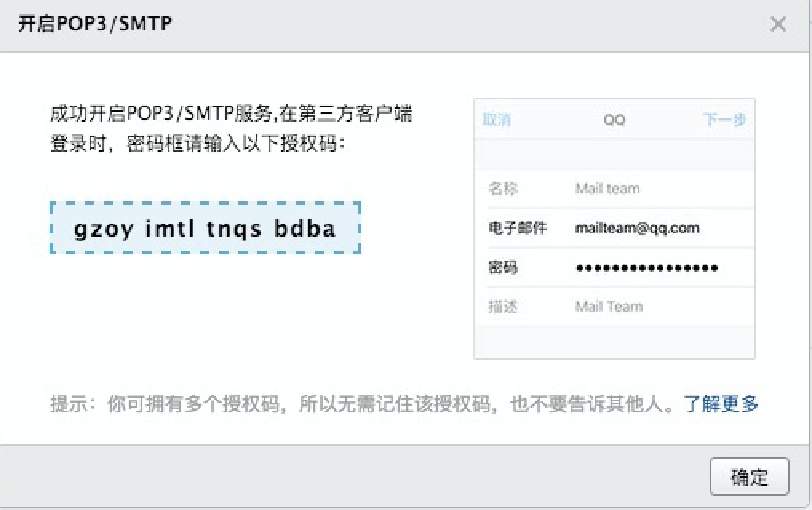Image resolution: width=812 pixels, height=510 pixels.
Task: Click the 成功开启POP3/SMTP服务 instruction text
Action: tap(231, 128)
